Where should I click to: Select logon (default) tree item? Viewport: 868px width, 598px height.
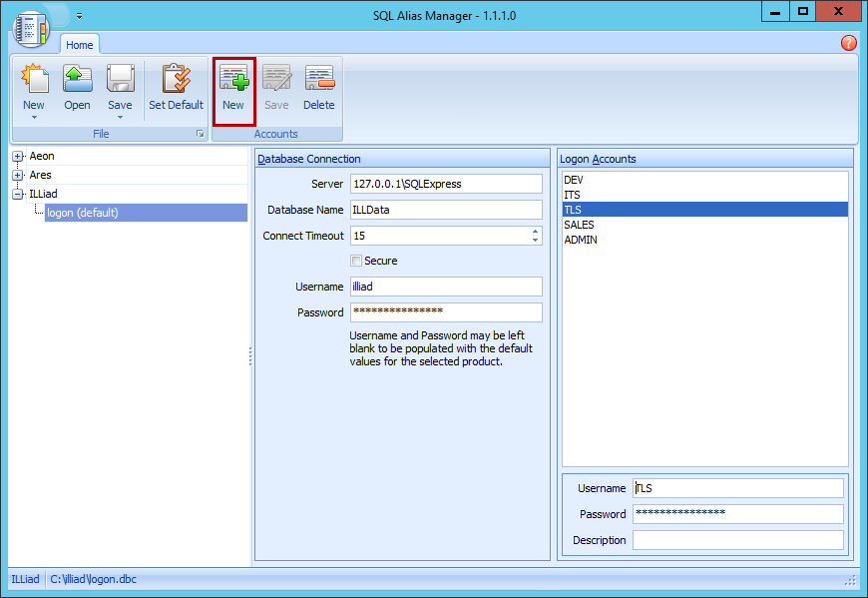(83, 213)
